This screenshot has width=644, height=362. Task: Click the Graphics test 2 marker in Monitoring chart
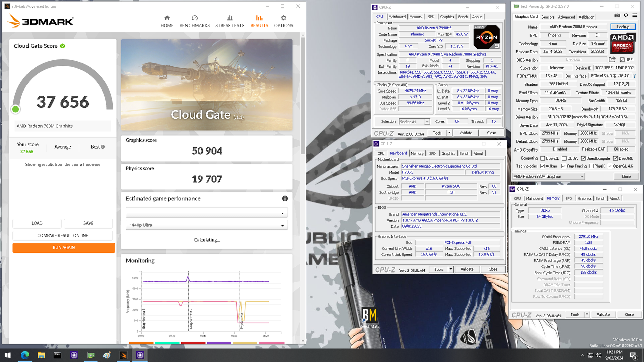(191, 318)
